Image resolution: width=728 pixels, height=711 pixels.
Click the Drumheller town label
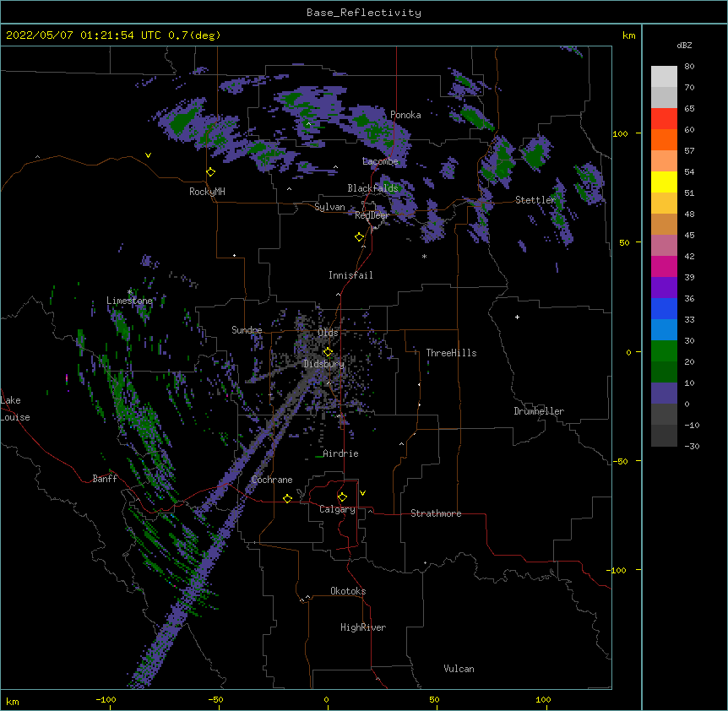(x=539, y=411)
